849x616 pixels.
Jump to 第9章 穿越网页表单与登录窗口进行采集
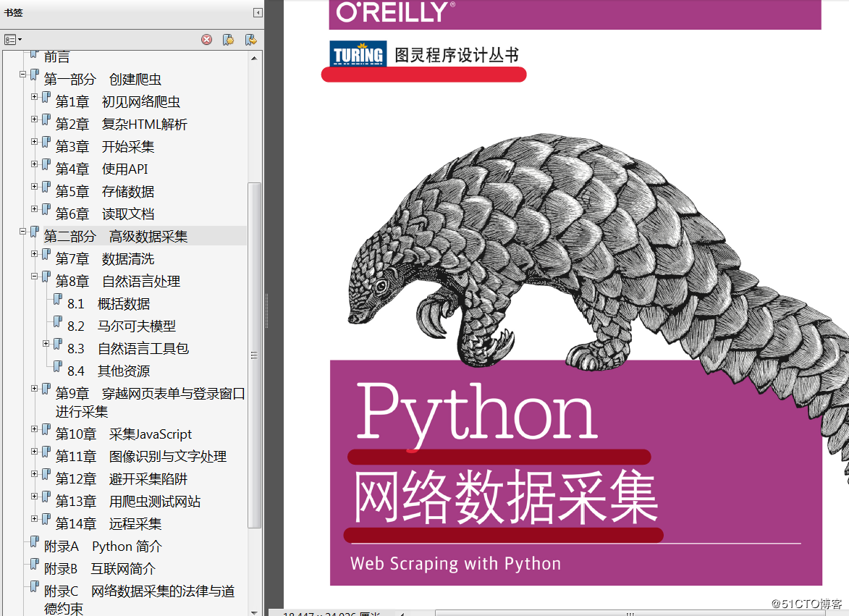coord(151,402)
